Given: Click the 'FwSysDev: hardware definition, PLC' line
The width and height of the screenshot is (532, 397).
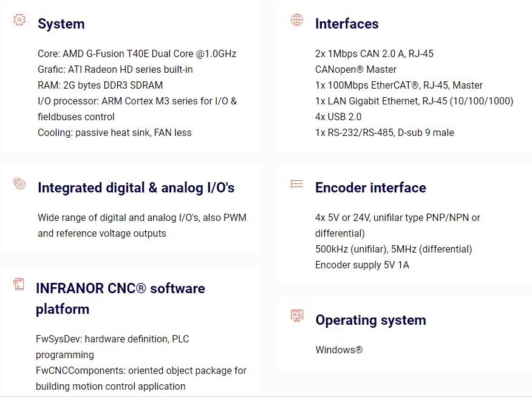Looking at the screenshot, I should 112,339.
